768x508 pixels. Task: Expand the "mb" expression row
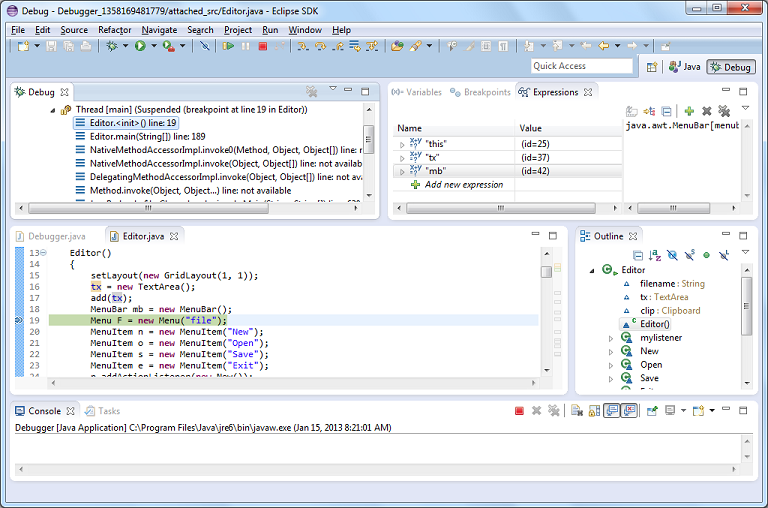pos(402,172)
